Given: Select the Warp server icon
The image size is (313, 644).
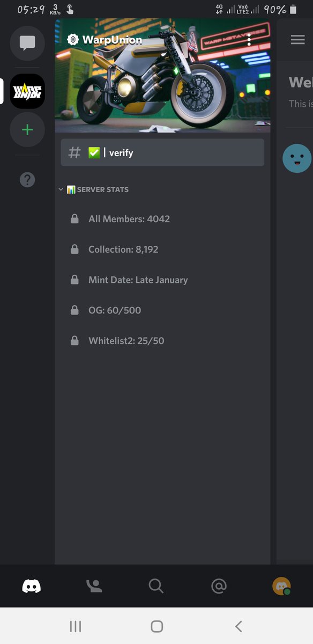Looking at the screenshot, I should click(27, 91).
